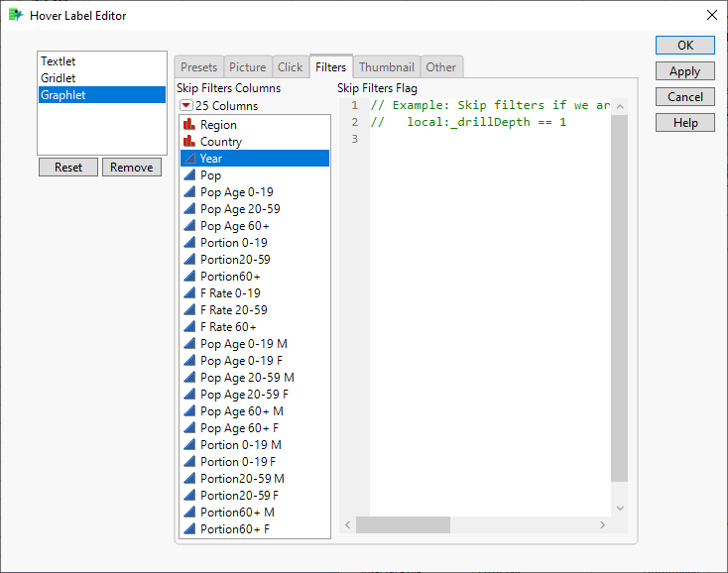
Task: Click the scroll right arrow in script editor
Action: pos(602,524)
